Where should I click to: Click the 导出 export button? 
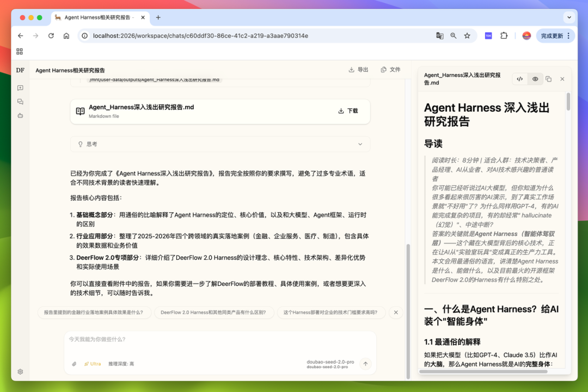pos(358,70)
